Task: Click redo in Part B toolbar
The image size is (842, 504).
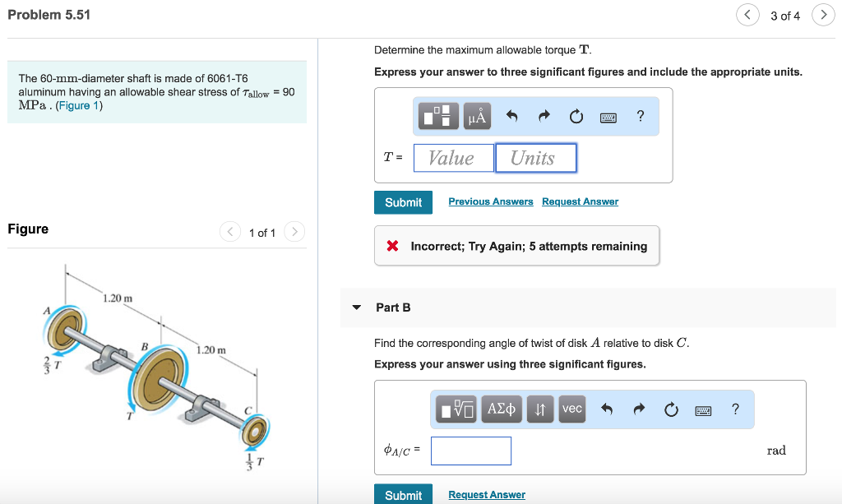Action: [639, 409]
